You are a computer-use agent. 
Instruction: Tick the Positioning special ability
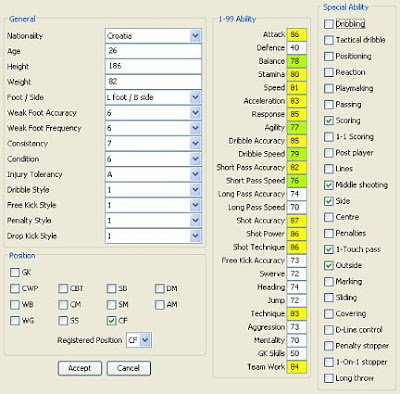coord(329,56)
